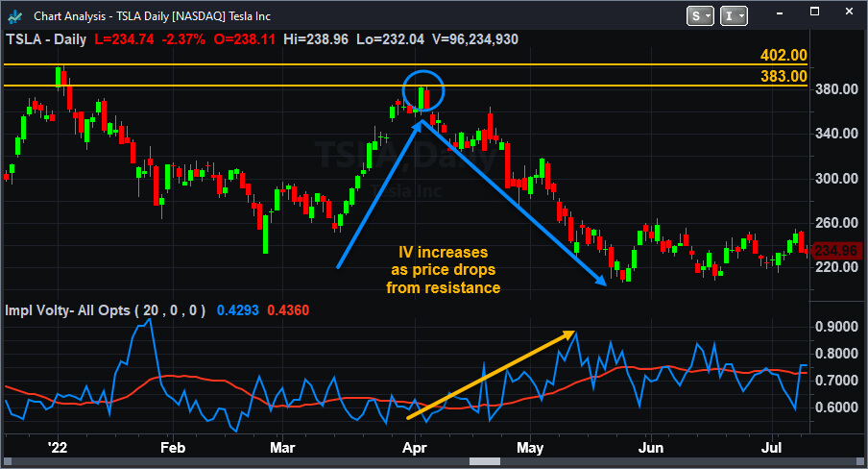Select the -2.37% change value
This screenshot has width=868, height=469.
pos(183,39)
